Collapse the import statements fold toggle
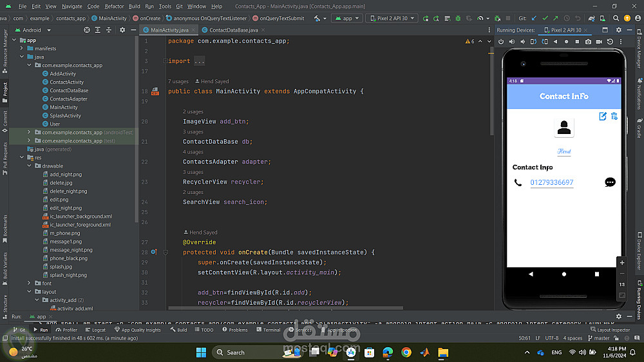 (x=166, y=61)
